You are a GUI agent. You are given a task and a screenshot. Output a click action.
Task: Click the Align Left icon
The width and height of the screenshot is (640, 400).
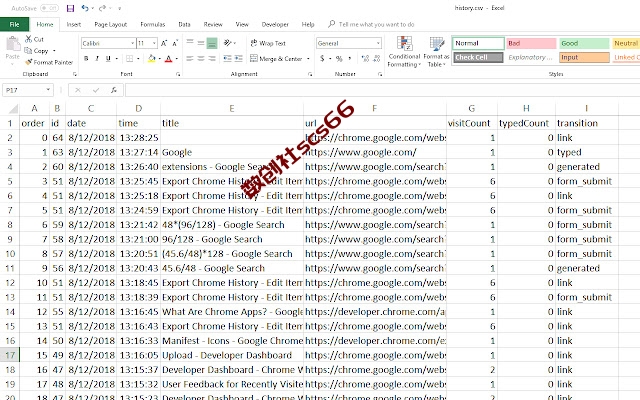tap(190, 59)
